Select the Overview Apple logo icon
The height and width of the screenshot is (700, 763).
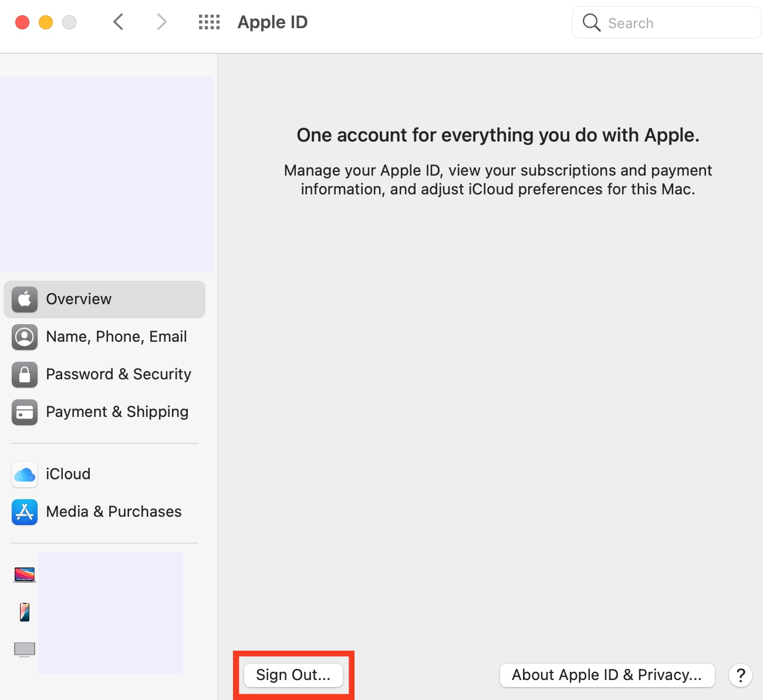tap(24, 299)
